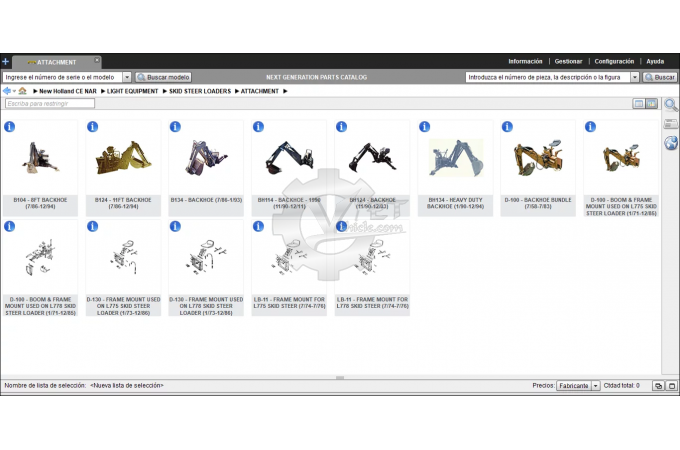680x450 pixels.
Task: Expand part number search dropdown
Action: 635,77
